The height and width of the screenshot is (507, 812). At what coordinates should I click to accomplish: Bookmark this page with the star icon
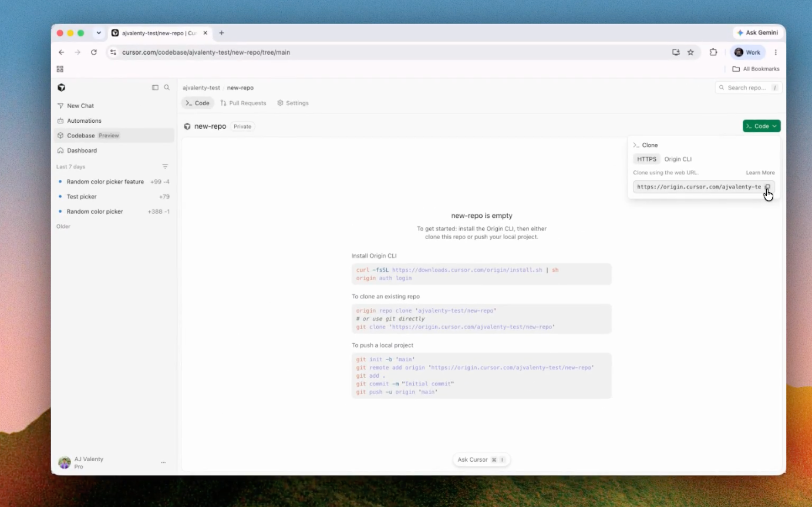[690, 52]
